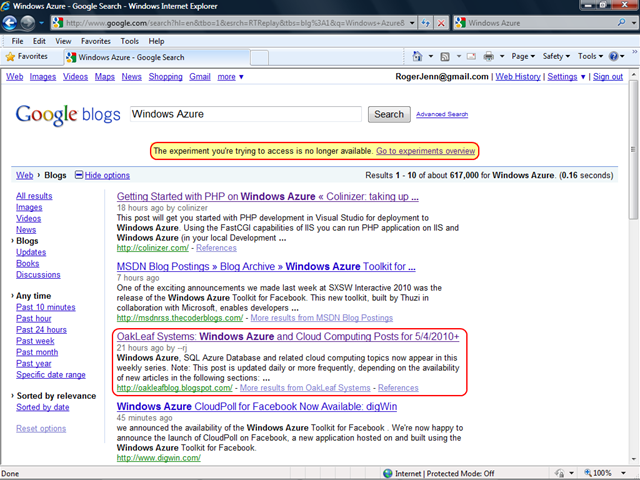Open Favorites via the star icon

click(x=11, y=57)
